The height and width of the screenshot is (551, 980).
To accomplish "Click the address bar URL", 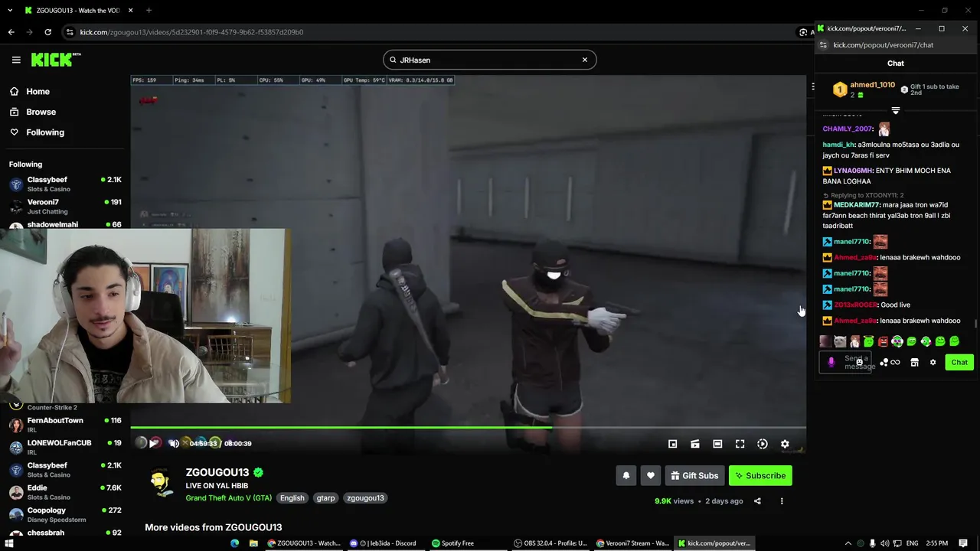I will [x=191, y=32].
